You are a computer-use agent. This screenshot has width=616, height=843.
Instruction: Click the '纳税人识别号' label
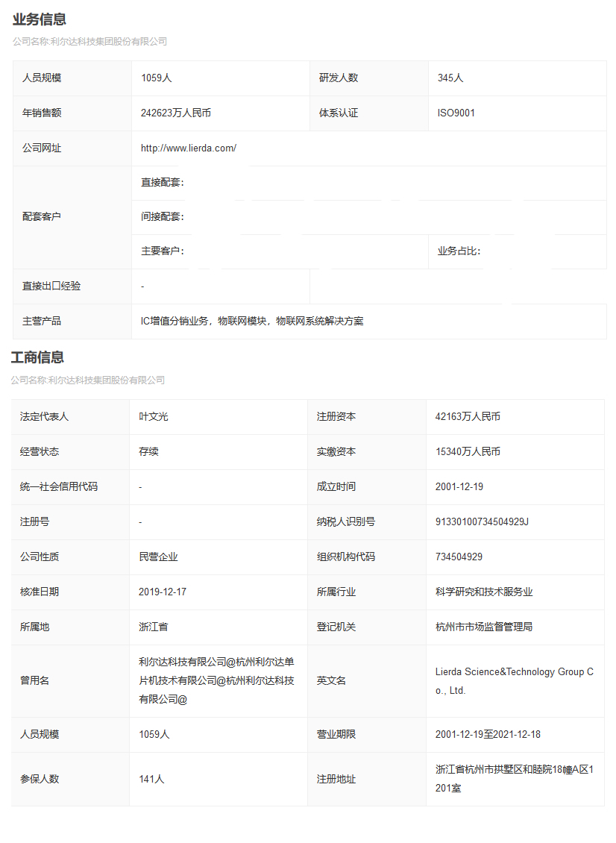[346, 521]
